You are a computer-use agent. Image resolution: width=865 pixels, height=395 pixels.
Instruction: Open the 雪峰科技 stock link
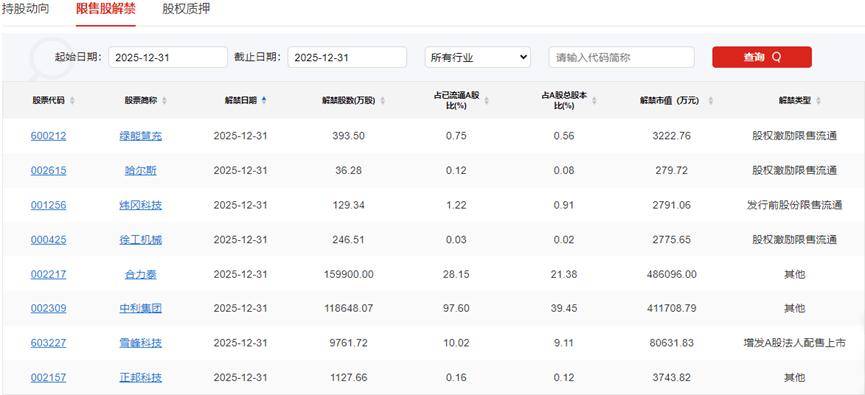(x=141, y=343)
